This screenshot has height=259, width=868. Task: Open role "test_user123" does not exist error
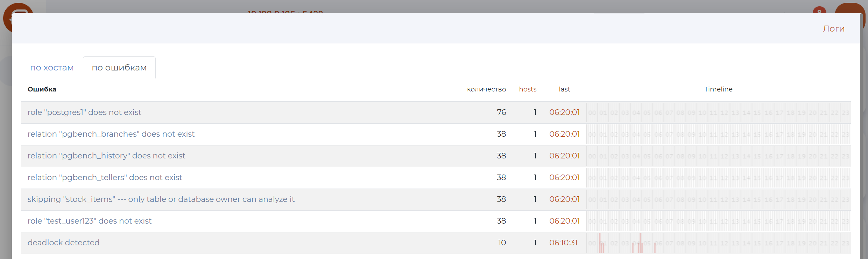[x=90, y=221]
